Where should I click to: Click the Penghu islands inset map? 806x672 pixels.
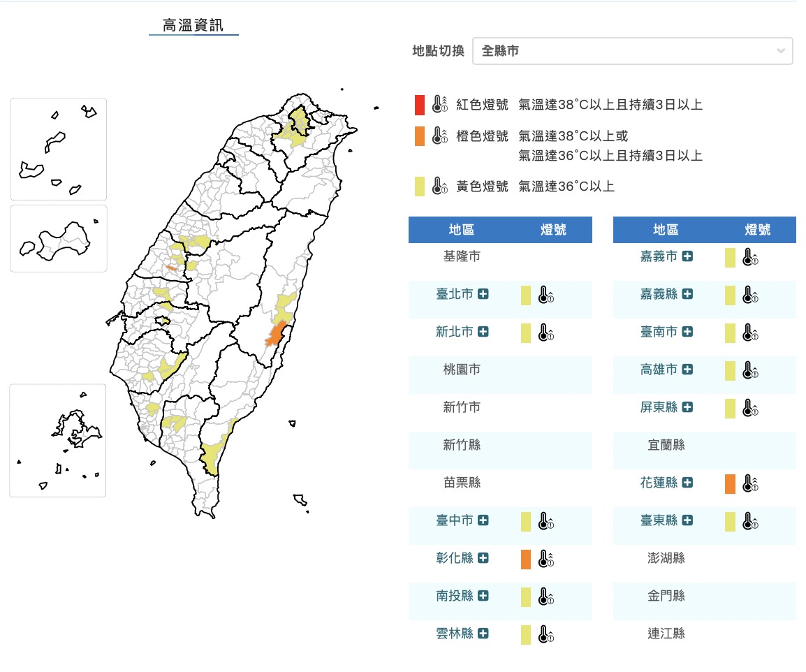pos(57,440)
